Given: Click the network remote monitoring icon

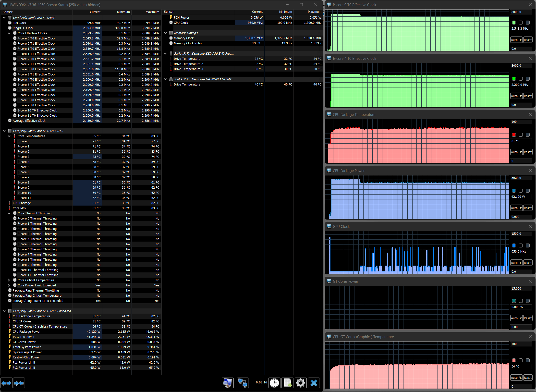Looking at the screenshot, I should tap(243, 383).
